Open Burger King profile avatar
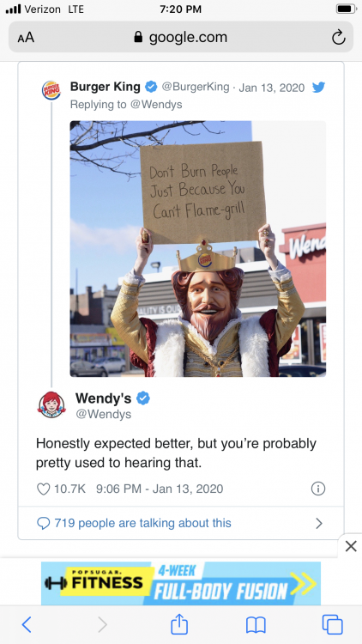The height and width of the screenshot is (644, 362). pos(51,90)
